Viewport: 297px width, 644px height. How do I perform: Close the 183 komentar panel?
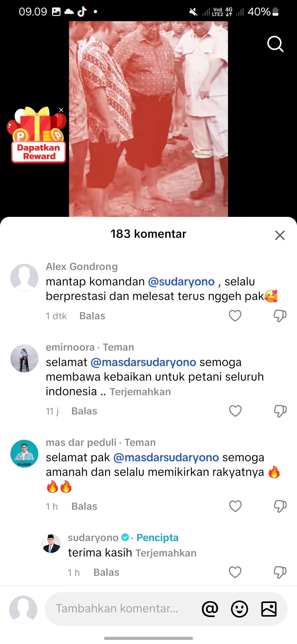coord(280,235)
